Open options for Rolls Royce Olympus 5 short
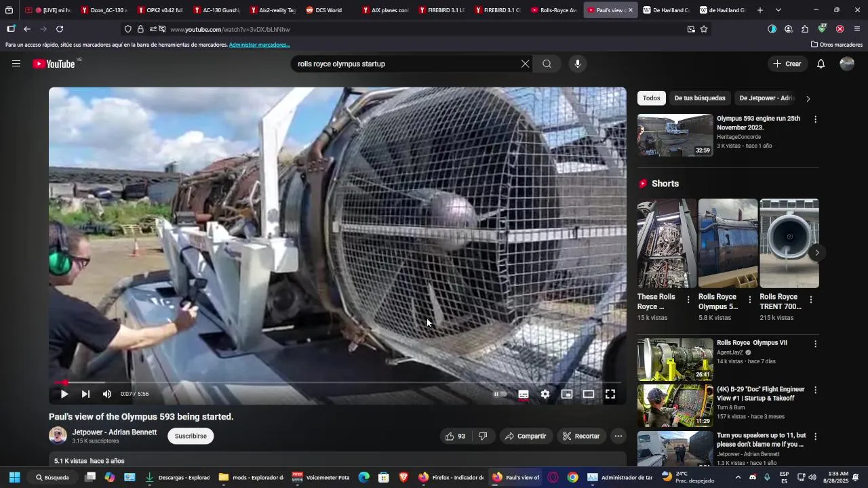 click(749, 300)
